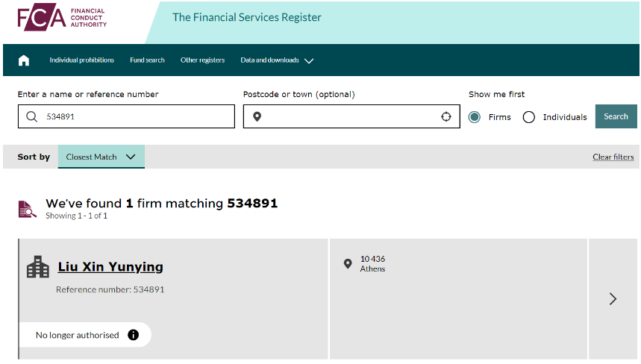Select the Individuals radio button
The width and height of the screenshot is (641, 364).
click(529, 117)
